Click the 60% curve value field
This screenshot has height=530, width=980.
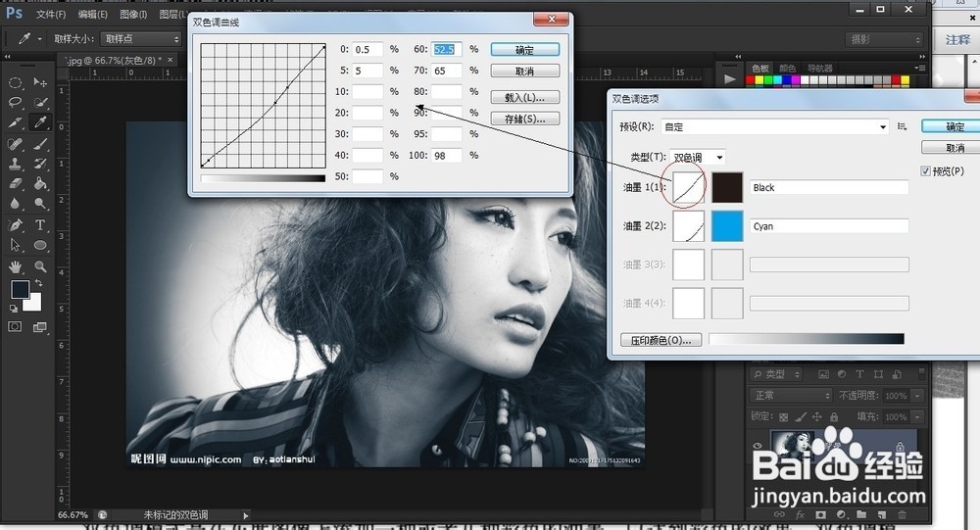447,49
